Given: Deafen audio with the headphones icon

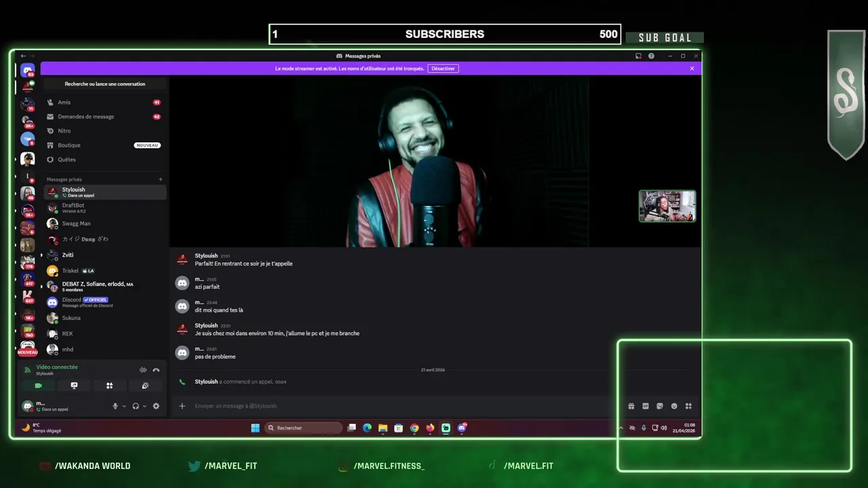Looking at the screenshot, I should pos(136,406).
